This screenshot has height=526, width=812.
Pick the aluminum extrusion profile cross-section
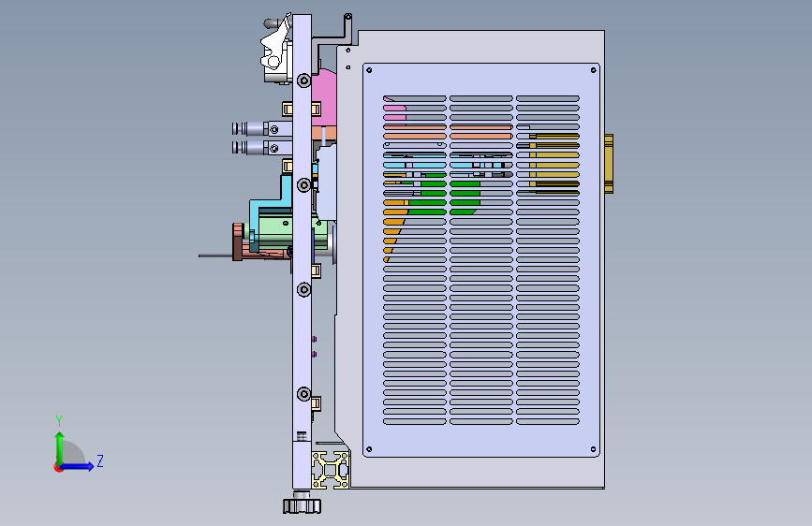click(331, 470)
